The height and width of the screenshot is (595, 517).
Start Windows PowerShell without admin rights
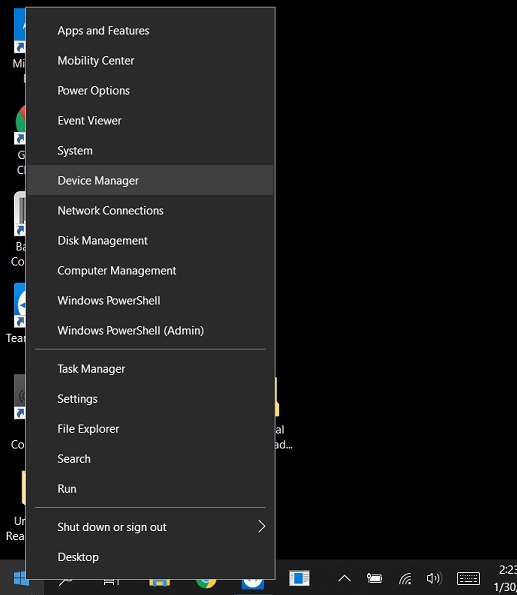pyautogui.click(x=150, y=300)
